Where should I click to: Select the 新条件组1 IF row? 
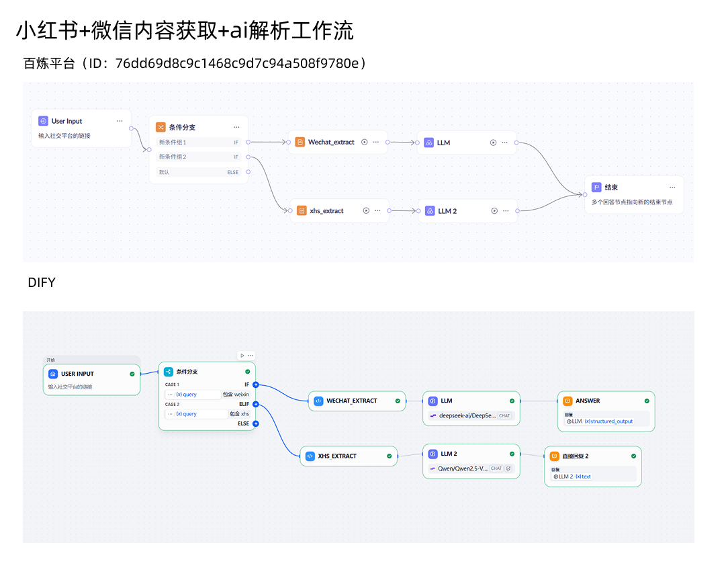199,142
